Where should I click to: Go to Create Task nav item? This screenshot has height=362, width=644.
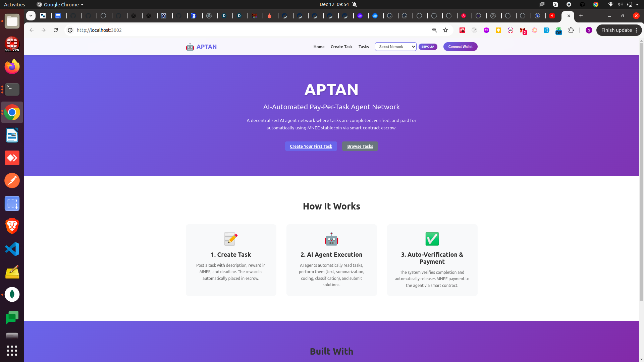tap(341, 47)
